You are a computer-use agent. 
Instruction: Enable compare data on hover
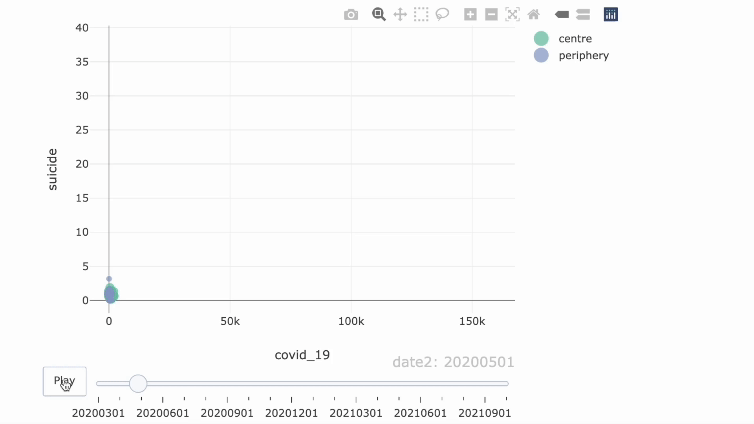click(583, 14)
